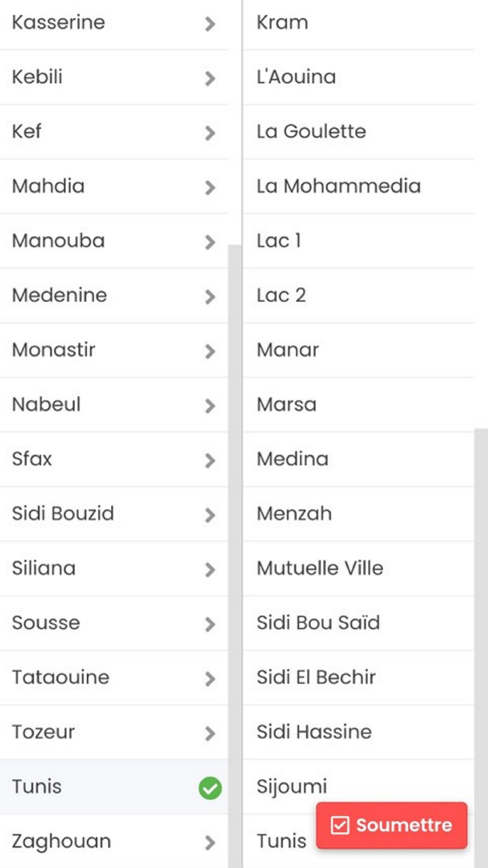Submit with the Soumettre button
488x868 pixels.
391,825
